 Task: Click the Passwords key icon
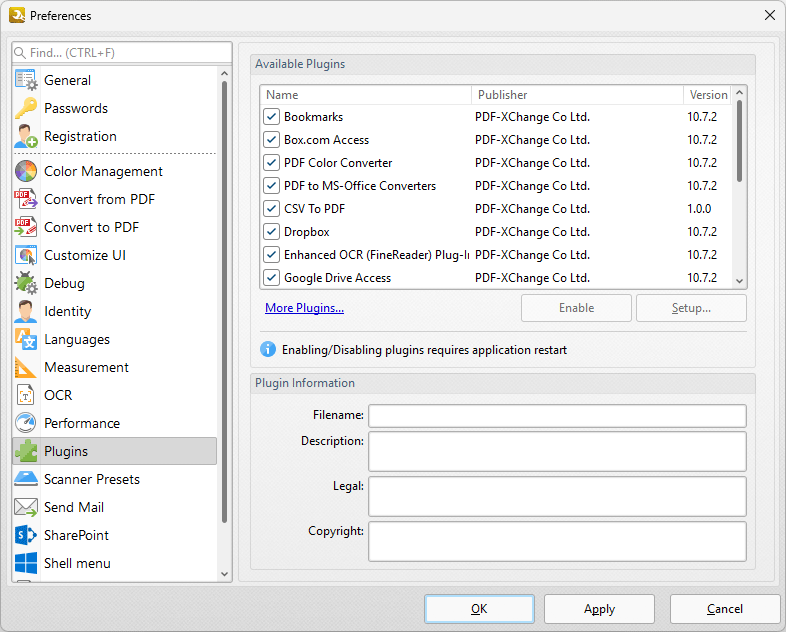click(26, 108)
